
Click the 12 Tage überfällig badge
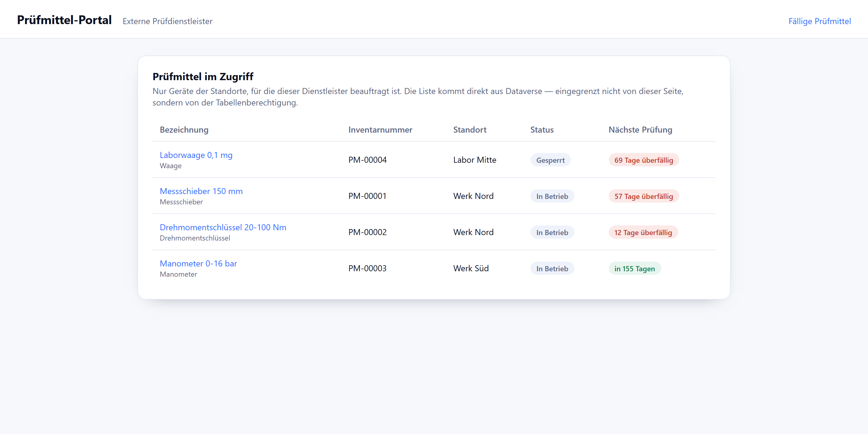[x=643, y=232]
